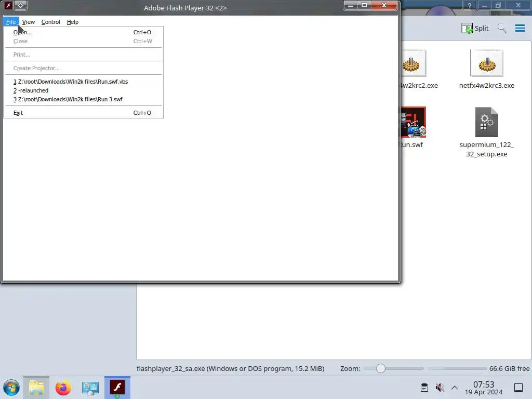Open the file manager taskbar icon
The width and height of the screenshot is (532, 399).
click(36, 388)
